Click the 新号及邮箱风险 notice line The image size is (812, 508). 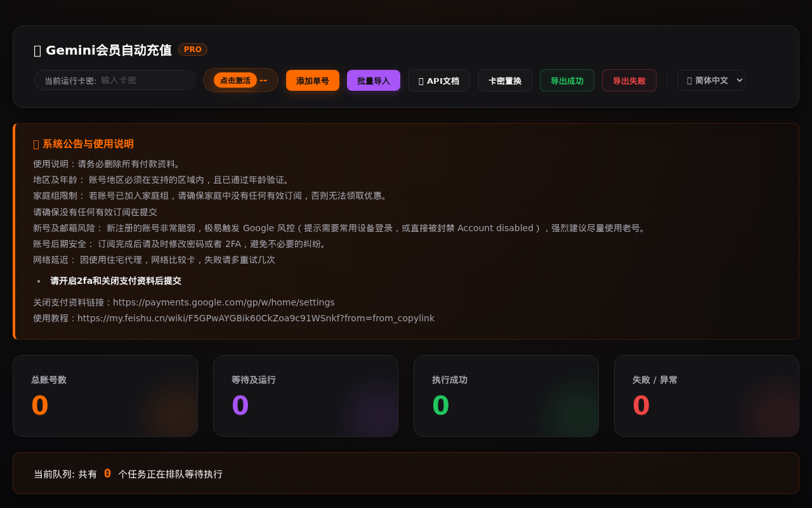[x=341, y=228]
